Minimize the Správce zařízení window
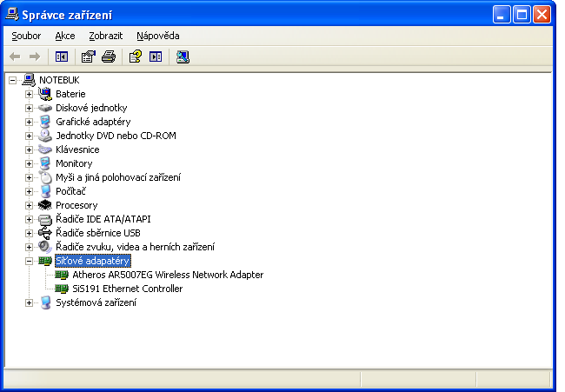The image size is (565, 392). (x=502, y=15)
